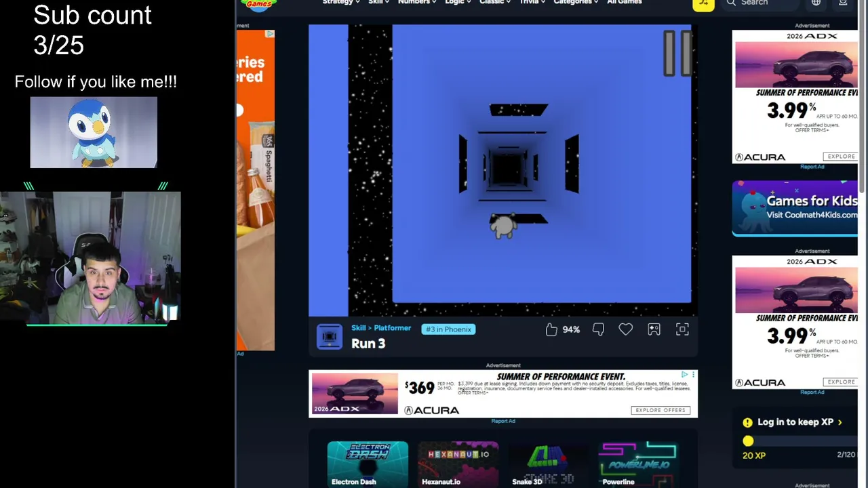Screen dimensions: 868x488
Task: Open the Platformer breadcrumb link
Action: tap(393, 328)
